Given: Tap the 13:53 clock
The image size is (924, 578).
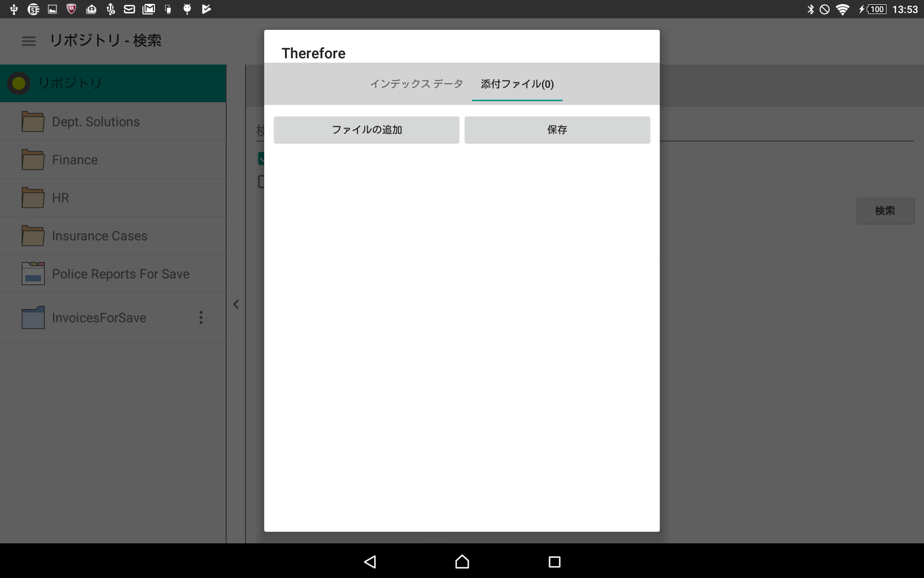Looking at the screenshot, I should click(x=905, y=9).
